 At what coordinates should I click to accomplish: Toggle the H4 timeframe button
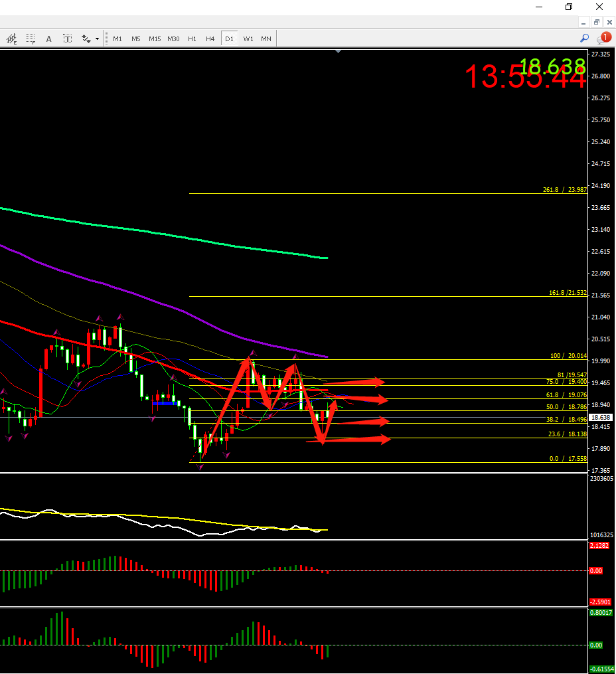(x=210, y=39)
